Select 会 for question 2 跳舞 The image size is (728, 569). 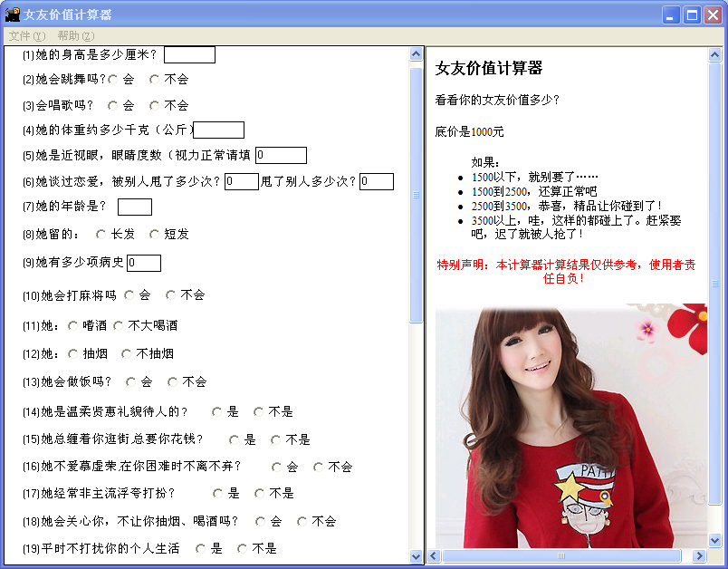coord(113,80)
